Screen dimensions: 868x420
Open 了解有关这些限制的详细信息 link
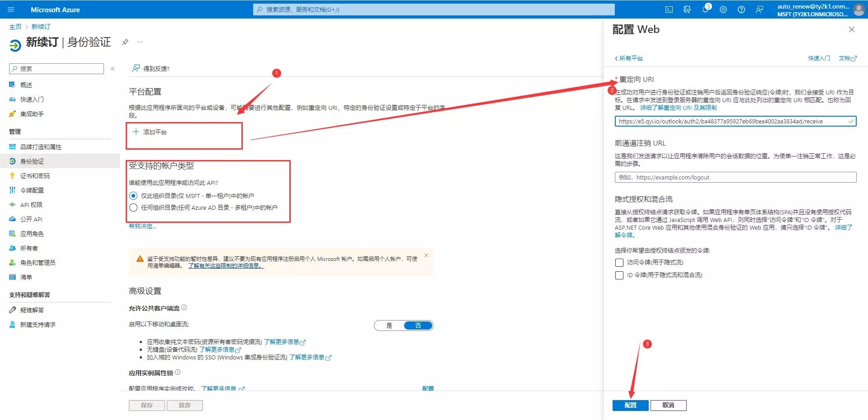coord(226,266)
